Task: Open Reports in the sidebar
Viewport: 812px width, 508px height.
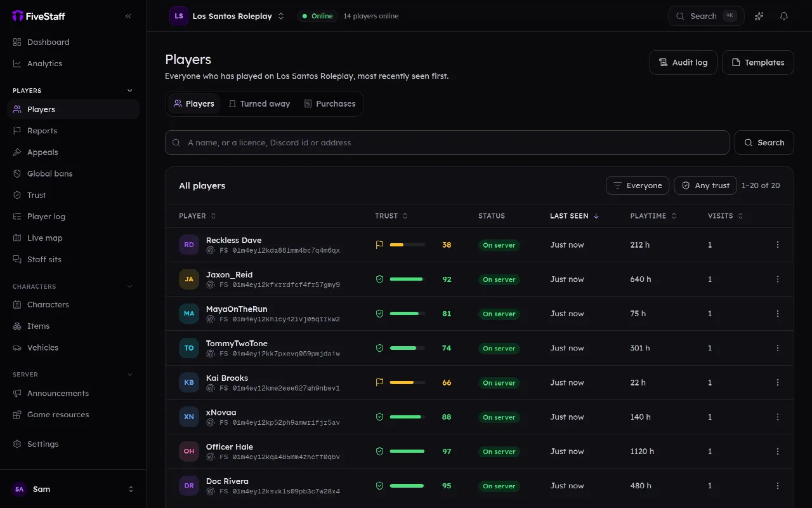Action: point(73,131)
